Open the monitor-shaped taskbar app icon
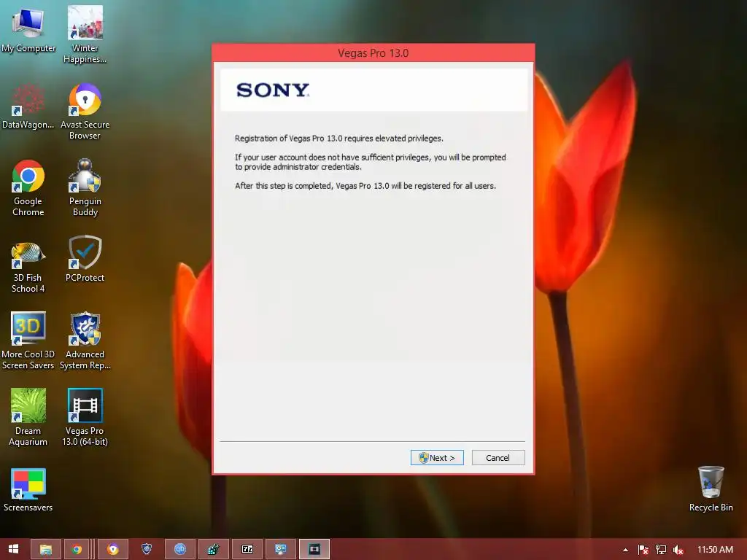The width and height of the screenshot is (747, 560). coord(281,549)
